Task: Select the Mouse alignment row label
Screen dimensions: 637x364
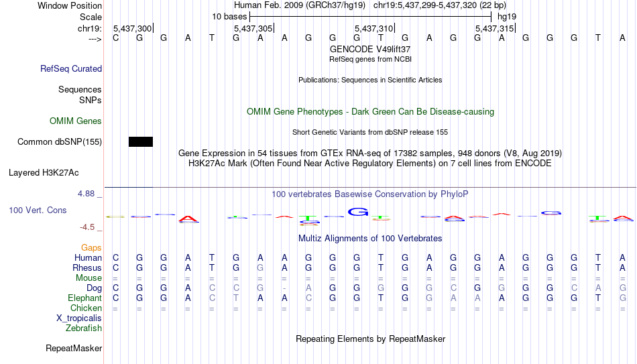Action: coord(89,278)
